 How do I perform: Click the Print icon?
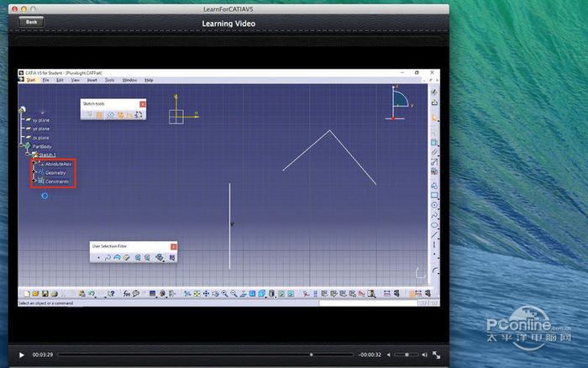pyautogui.click(x=55, y=293)
